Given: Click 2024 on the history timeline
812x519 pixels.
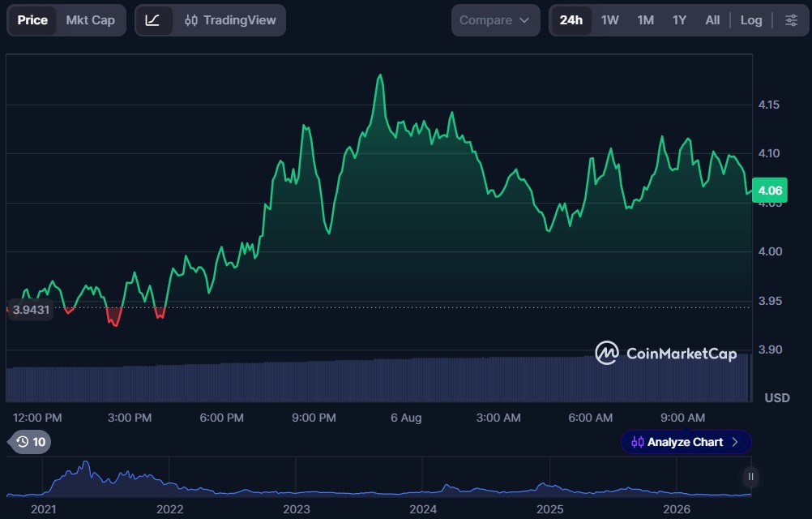Looking at the screenshot, I should pos(423,509).
